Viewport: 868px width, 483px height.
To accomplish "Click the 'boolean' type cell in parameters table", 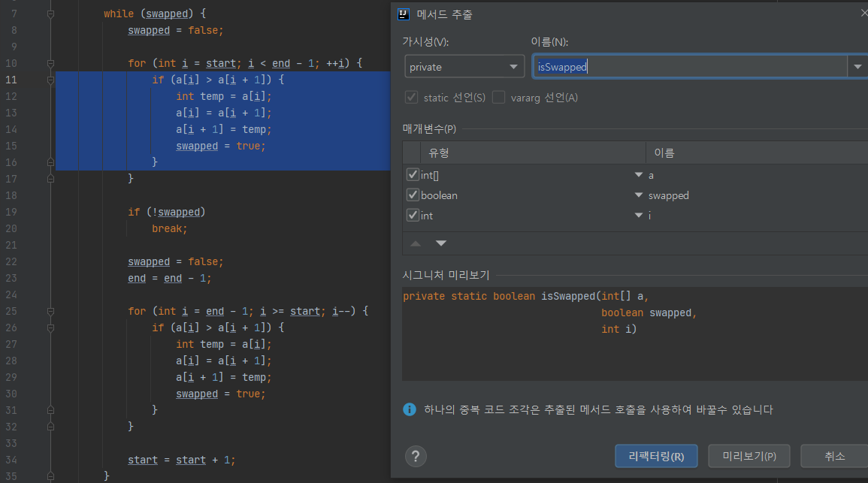I will tap(439, 195).
